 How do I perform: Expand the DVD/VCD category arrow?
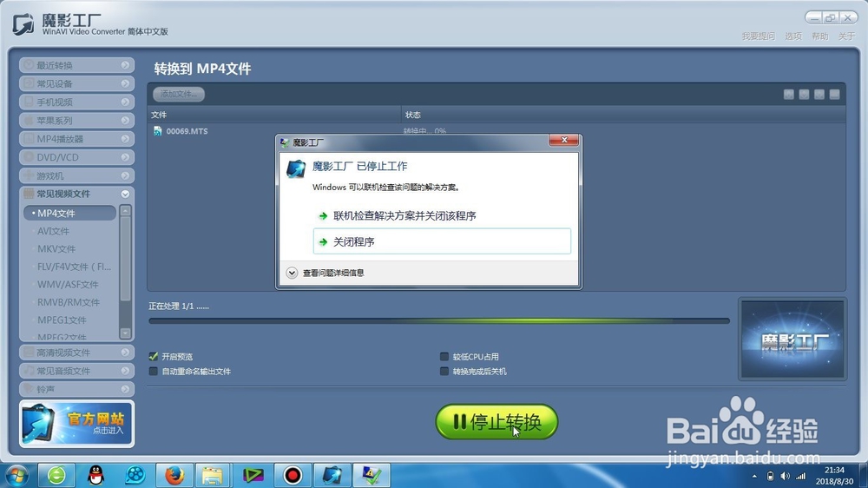point(125,157)
